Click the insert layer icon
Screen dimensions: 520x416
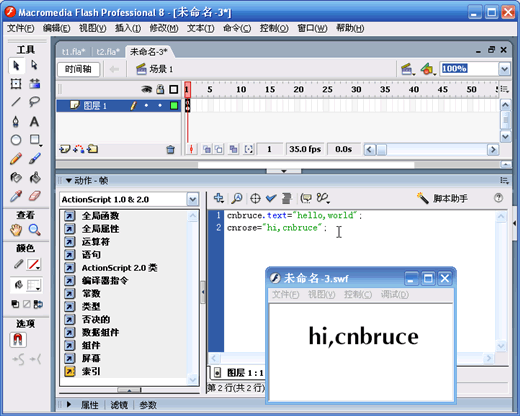tap(64, 149)
